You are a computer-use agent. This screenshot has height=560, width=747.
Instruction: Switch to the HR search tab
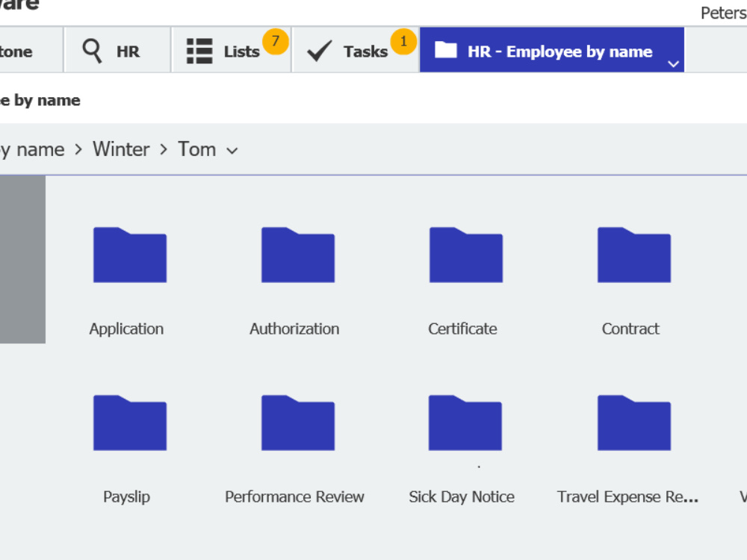pos(117,50)
